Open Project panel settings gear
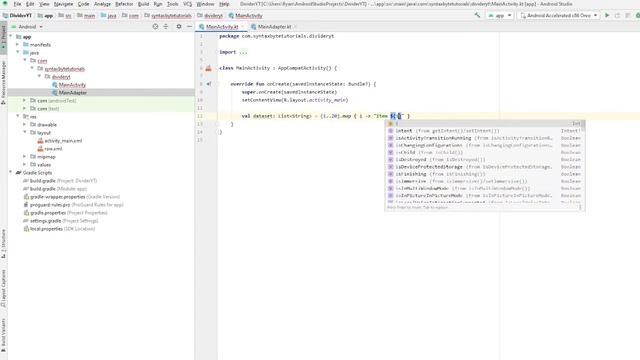Viewport: 640px width, 360px height. click(x=179, y=27)
